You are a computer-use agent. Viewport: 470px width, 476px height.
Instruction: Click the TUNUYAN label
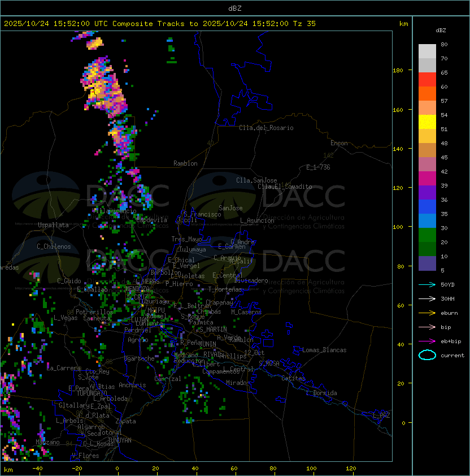pos(120,440)
